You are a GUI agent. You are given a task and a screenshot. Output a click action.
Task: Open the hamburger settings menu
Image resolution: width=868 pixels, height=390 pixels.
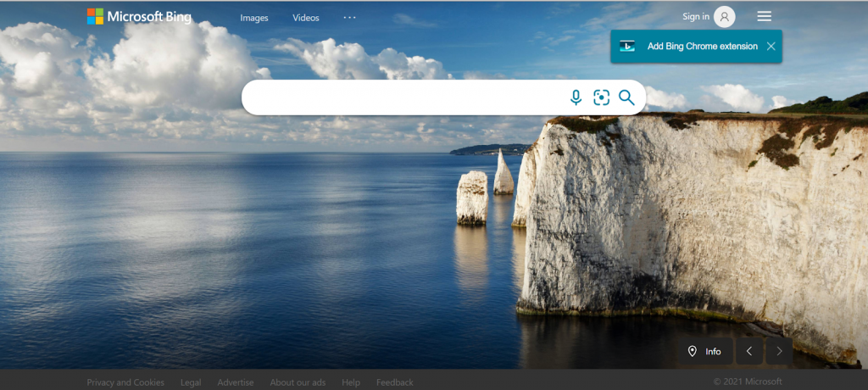[x=764, y=17]
